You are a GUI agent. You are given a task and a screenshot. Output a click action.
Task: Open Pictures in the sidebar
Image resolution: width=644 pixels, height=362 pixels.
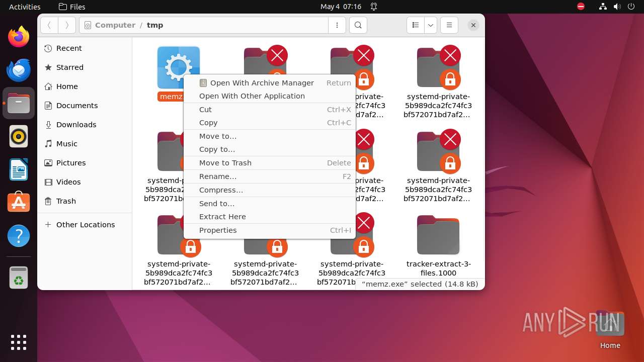[x=85, y=163]
